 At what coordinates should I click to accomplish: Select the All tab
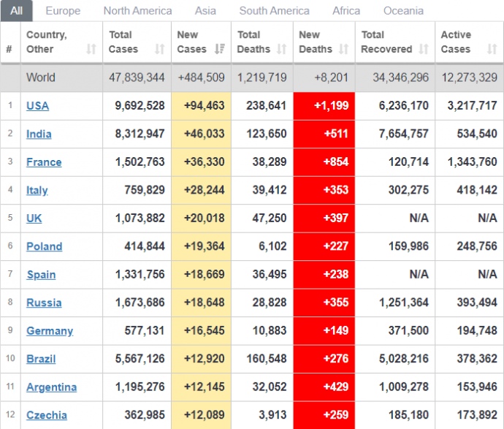point(16,10)
